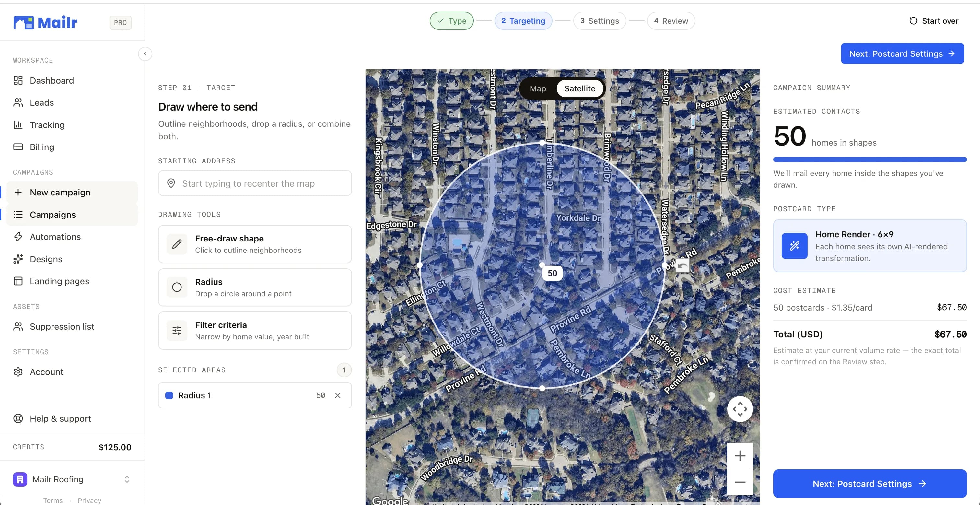This screenshot has width=980, height=505.
Task: Open Help & support lifebuoy icon
Action: (x=18, y=418)
